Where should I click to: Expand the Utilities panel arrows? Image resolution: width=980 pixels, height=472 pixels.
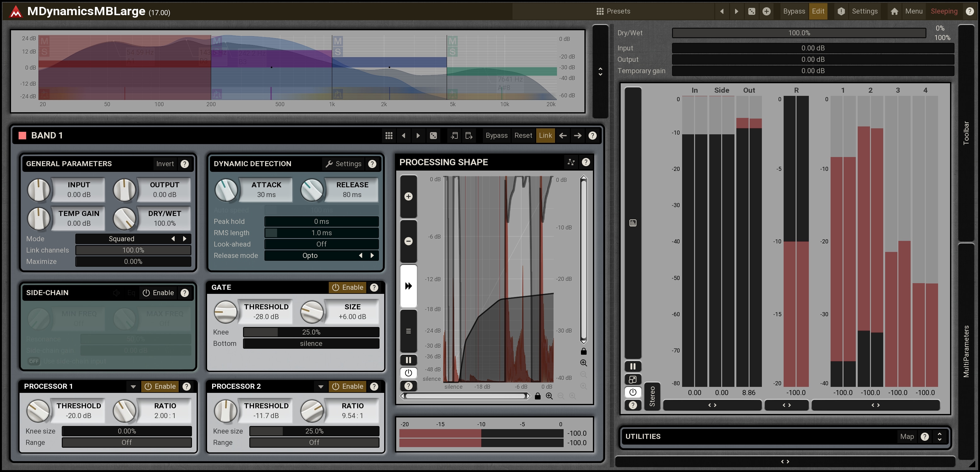pyautogui.click(x=939, y=437)
